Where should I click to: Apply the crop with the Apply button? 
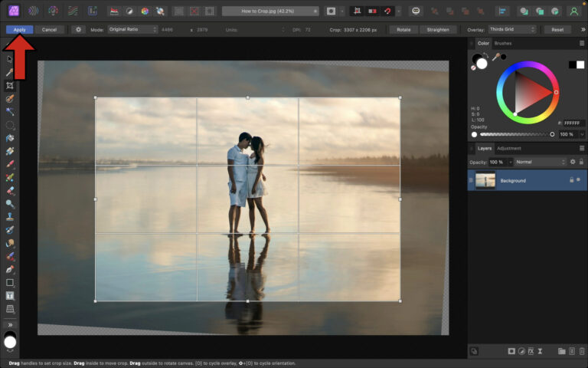[x=19, y=30]
